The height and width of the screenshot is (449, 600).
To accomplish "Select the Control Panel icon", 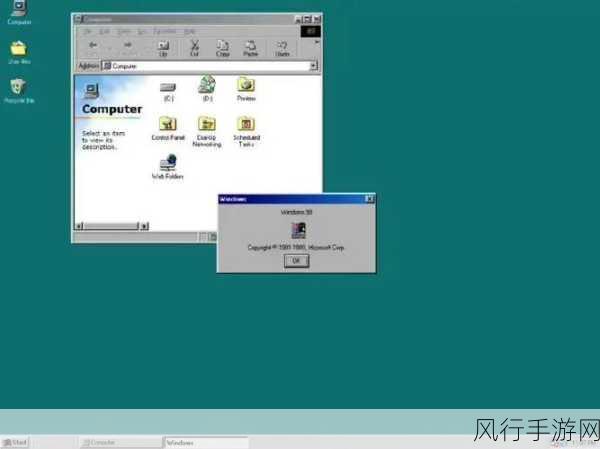I will (x=168, y=128).
